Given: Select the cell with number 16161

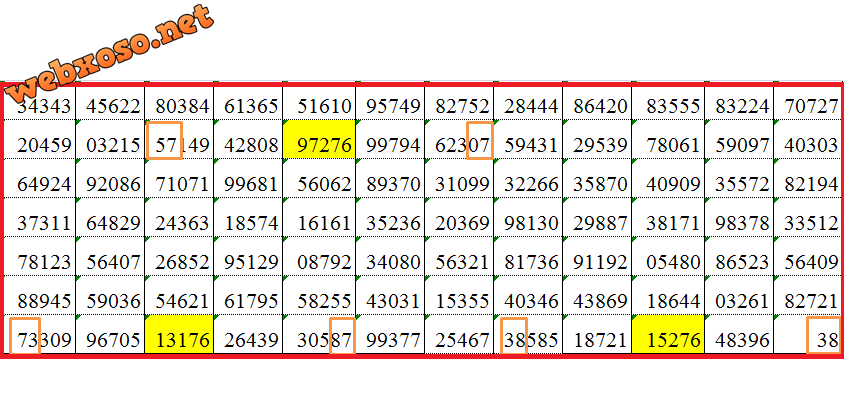Looking at the screenshot, I should click(319, 217).
